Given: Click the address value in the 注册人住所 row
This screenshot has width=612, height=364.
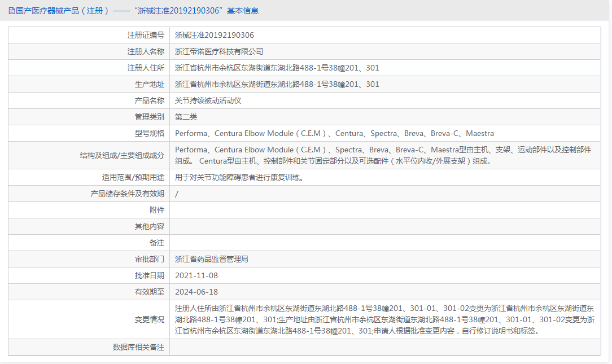Looking at the screenshot, I should pyautogui.click(x=277, y=68).
